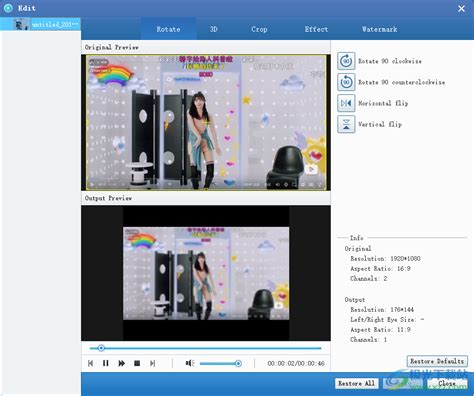Apply the Vertical flip icon

coord(346,124)
